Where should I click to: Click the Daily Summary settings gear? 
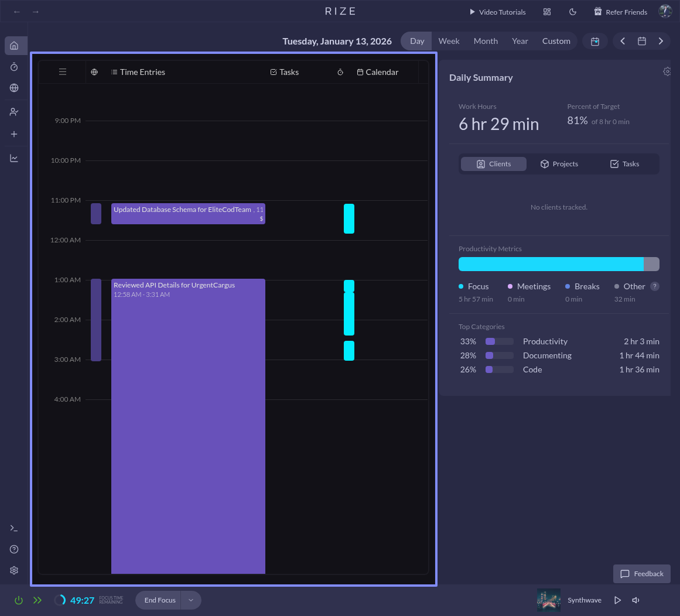click(x=667, y=71)
